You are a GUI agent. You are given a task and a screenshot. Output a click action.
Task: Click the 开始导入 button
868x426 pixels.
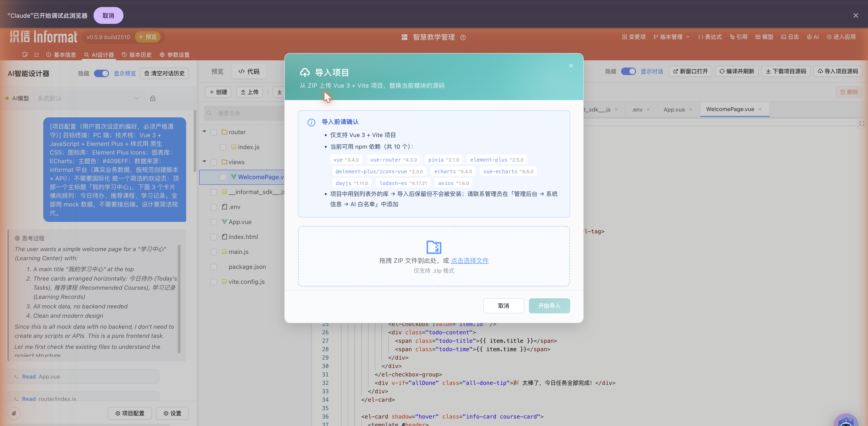coord(549,306)
